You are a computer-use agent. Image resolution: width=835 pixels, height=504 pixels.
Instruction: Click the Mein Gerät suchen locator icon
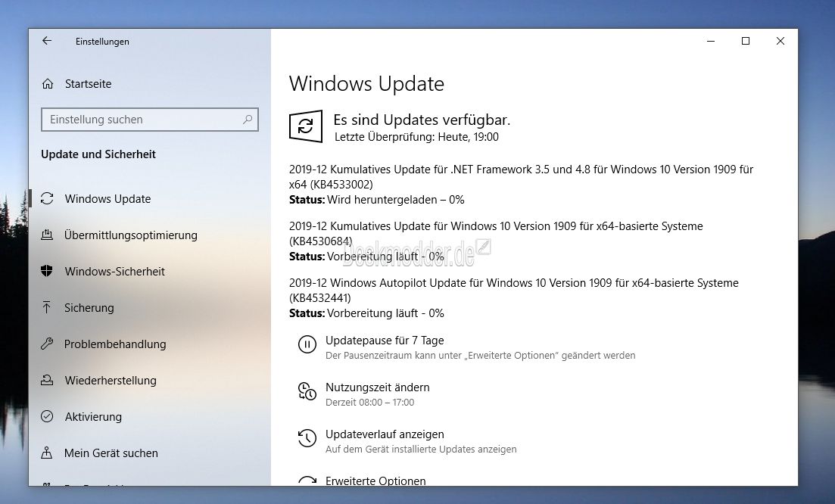pos(47,453)
